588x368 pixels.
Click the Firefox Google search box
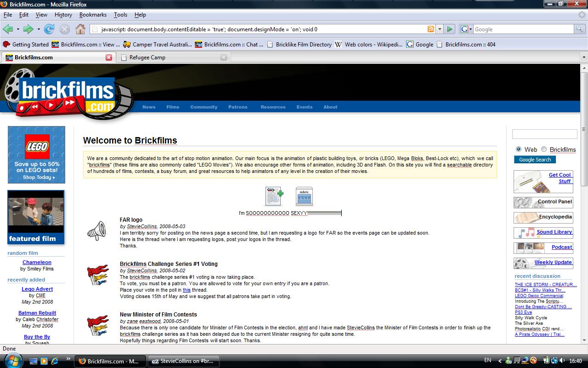point(523,29)
